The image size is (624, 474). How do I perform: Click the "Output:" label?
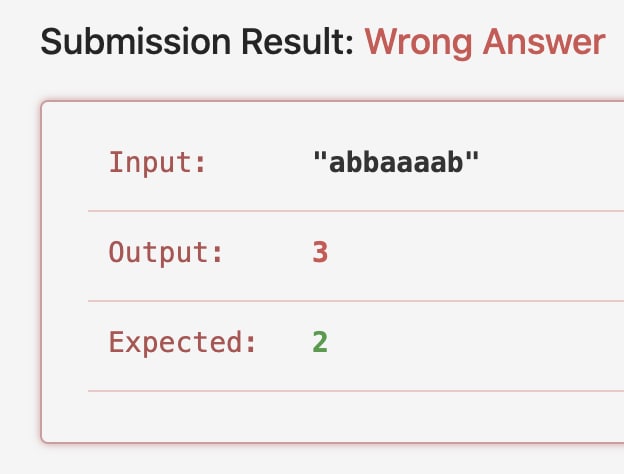point(166,252)
